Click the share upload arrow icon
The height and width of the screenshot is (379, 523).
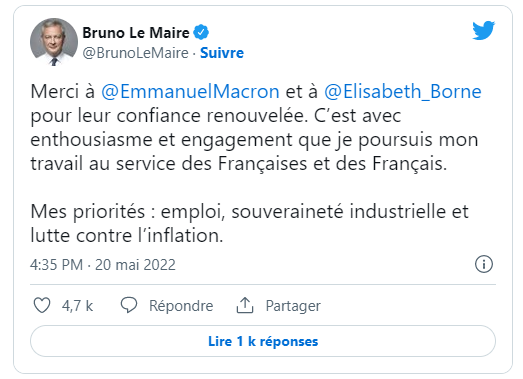pyautogui.click(x=245, y=305)
